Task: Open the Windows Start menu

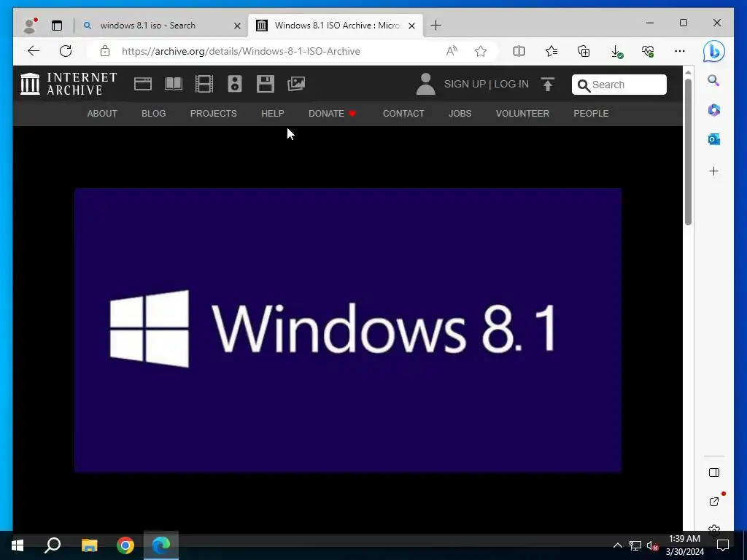Action: coord(18,545)
